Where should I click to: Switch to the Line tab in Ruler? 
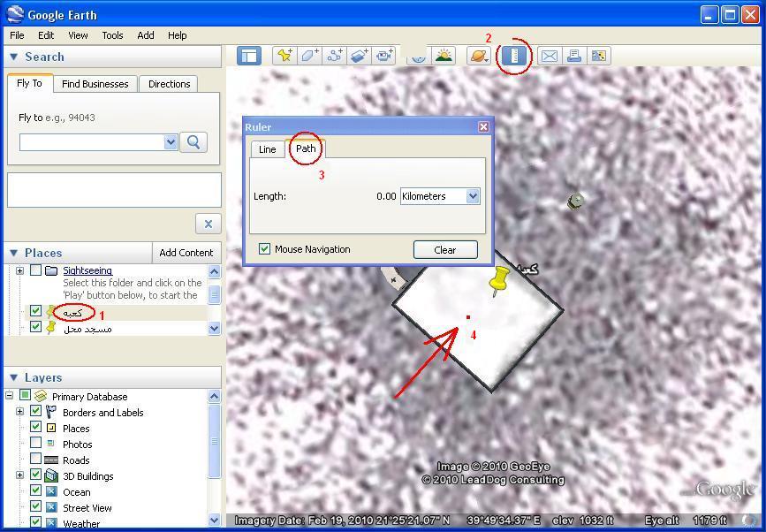tap(267, 149)
